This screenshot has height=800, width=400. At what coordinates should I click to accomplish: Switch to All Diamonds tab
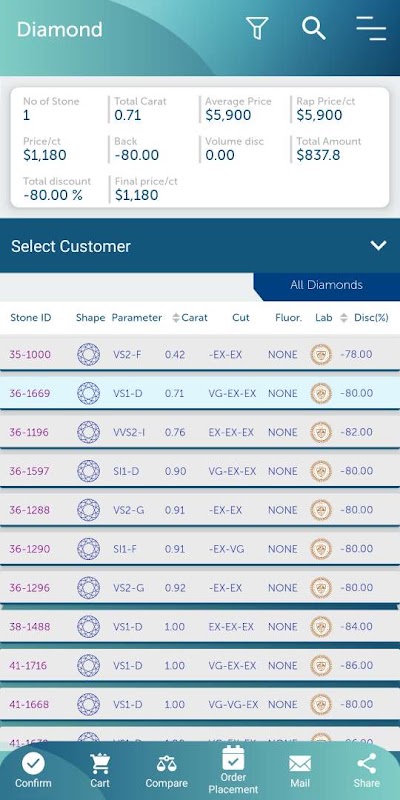327,285
